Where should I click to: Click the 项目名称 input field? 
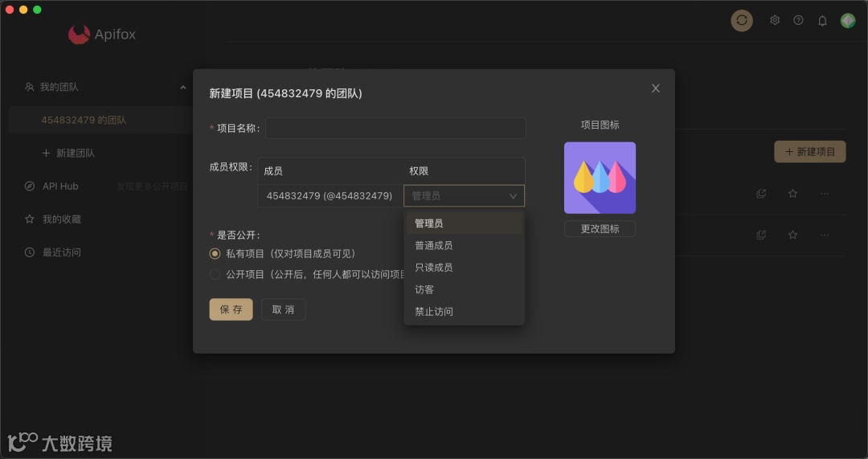[x=395, y=128]
